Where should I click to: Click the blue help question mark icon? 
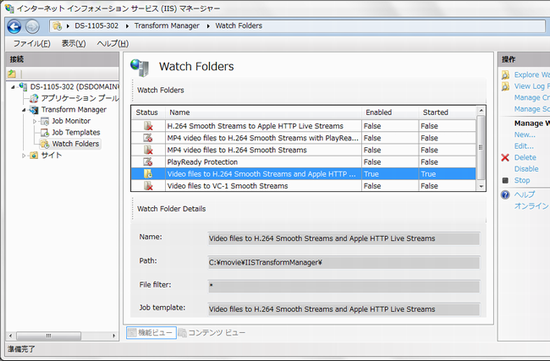point(505,195)
